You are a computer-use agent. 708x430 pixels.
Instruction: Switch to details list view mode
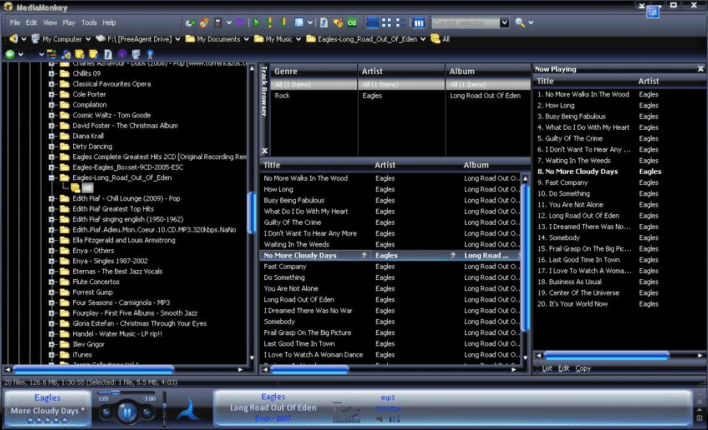pos(373,23)
